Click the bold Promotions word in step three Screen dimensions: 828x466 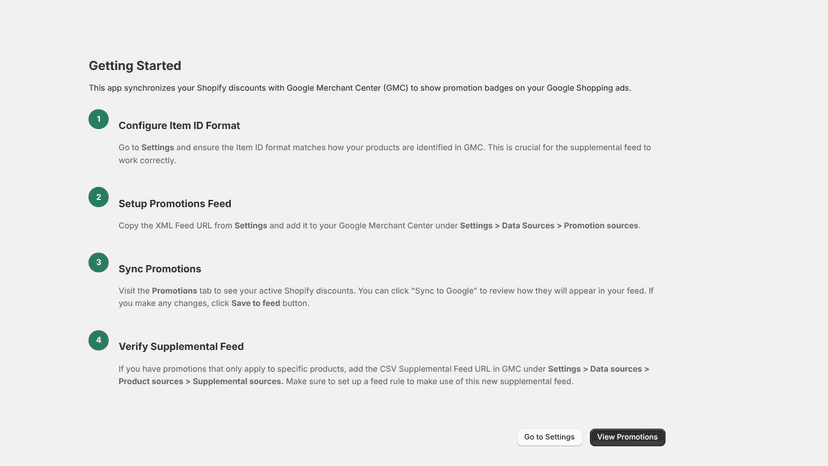[x=174, y=291]
